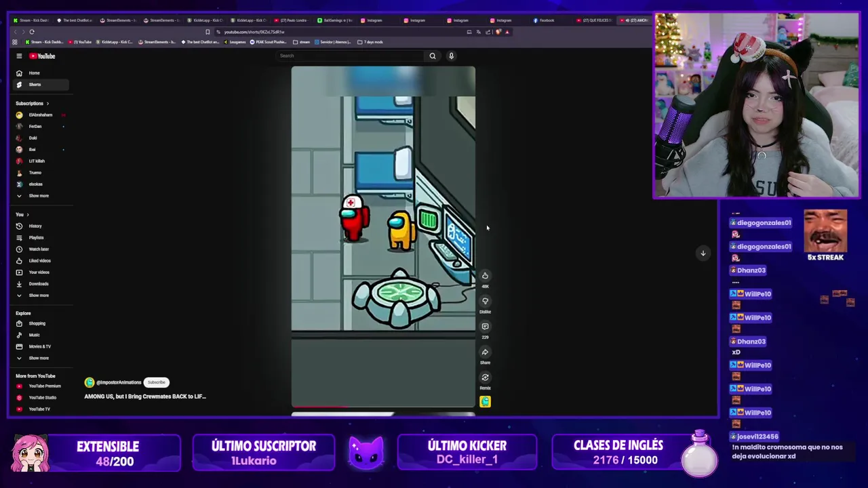Open @ImpostorAnimations channel name
The width and height of the screenshot is (868, 488).
(x=119, y=383)
